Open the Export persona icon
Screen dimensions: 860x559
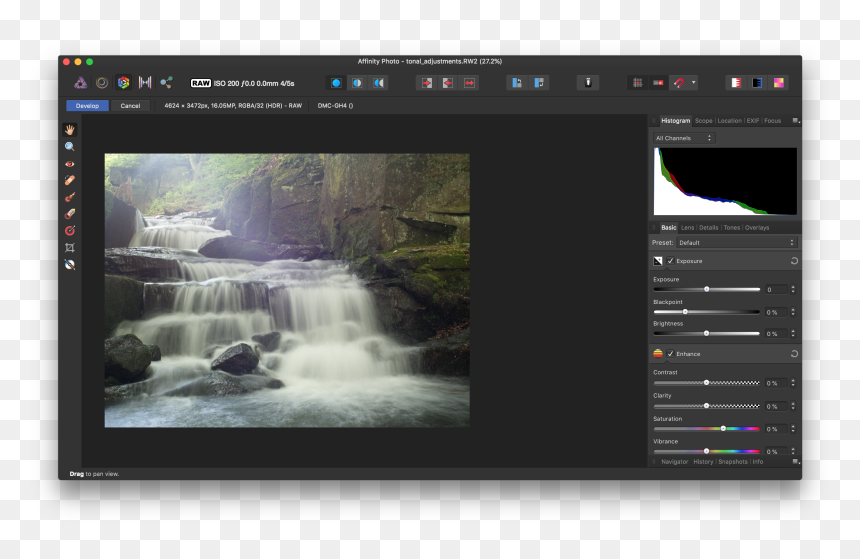click(166, 83)
